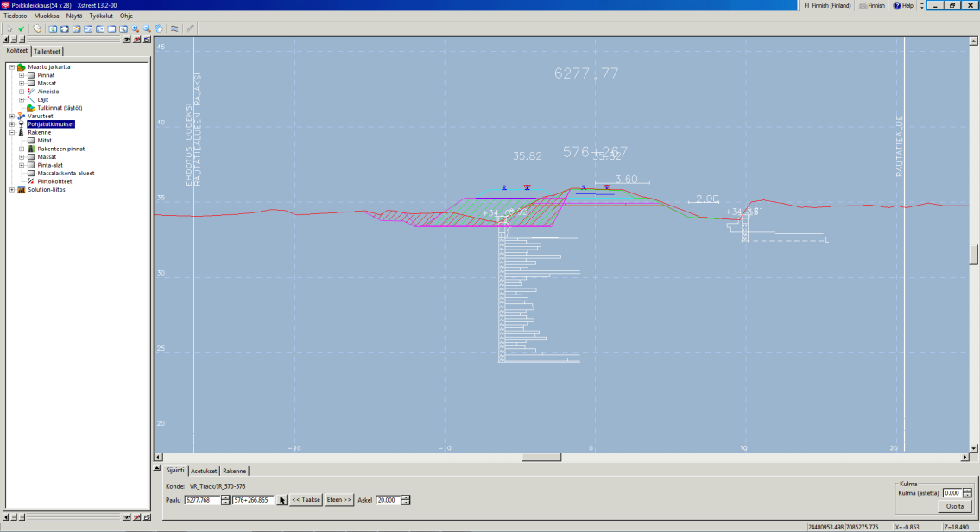
Task: Click the vertical scrollbar thumb right of drawing
Action: click(973, 255)
